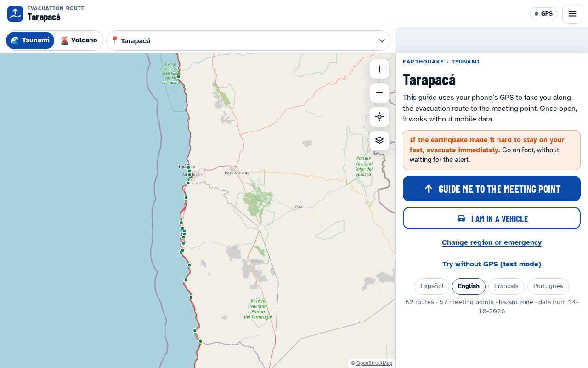
Task: Click the earthquake evacuate immediately warning
Action: (492, 150)
